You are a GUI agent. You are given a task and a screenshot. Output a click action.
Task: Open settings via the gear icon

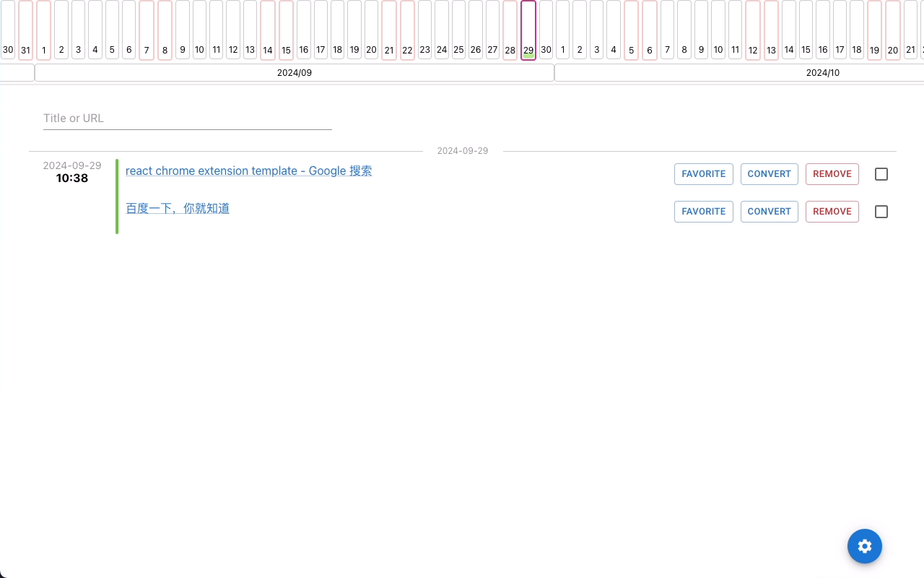(865, 546)
